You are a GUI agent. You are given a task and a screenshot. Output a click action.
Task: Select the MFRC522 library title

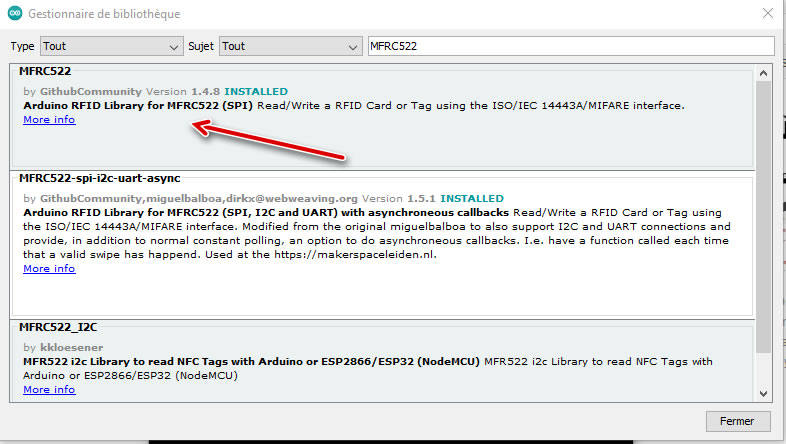45,71
